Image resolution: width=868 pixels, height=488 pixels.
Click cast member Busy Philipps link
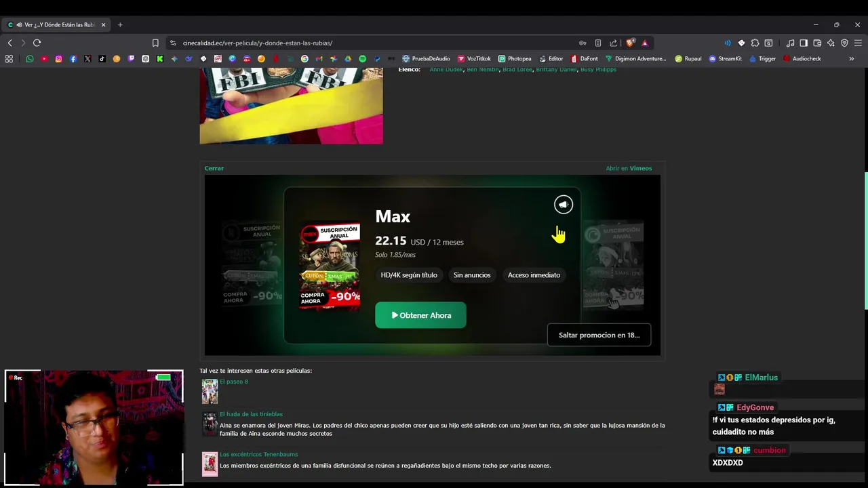tap(598, 69)
